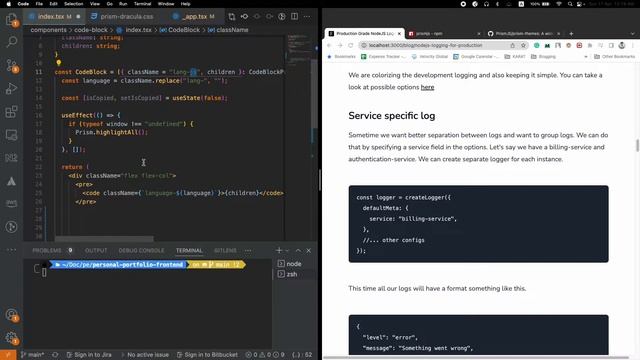Open the Run and Debug view
This screenshot has width=640, height=360.
[11, 88]
